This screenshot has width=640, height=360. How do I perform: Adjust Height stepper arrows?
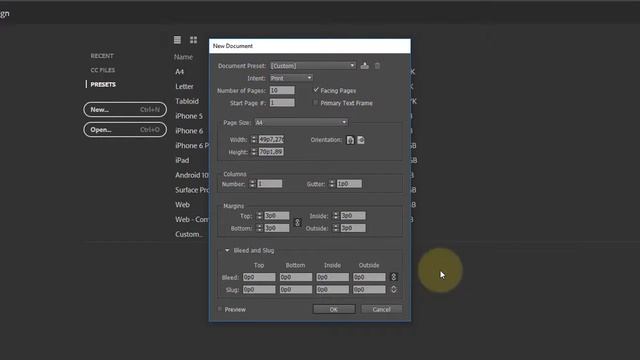tap(254, 152)
